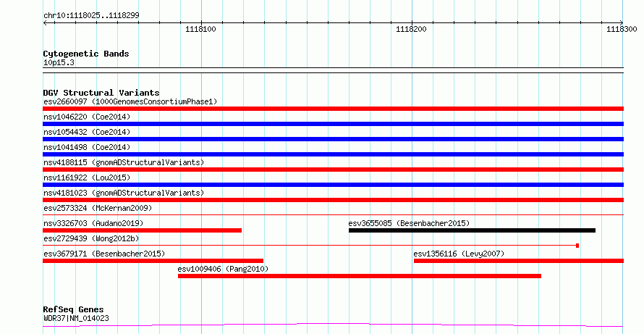Click the red bar under nsv4181023
This screenshot has height=334, width=644.
tap(333, 200)
